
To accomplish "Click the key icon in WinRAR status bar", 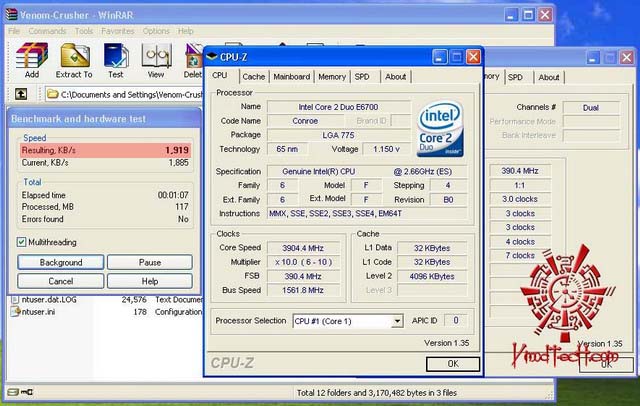I will 27,392.
